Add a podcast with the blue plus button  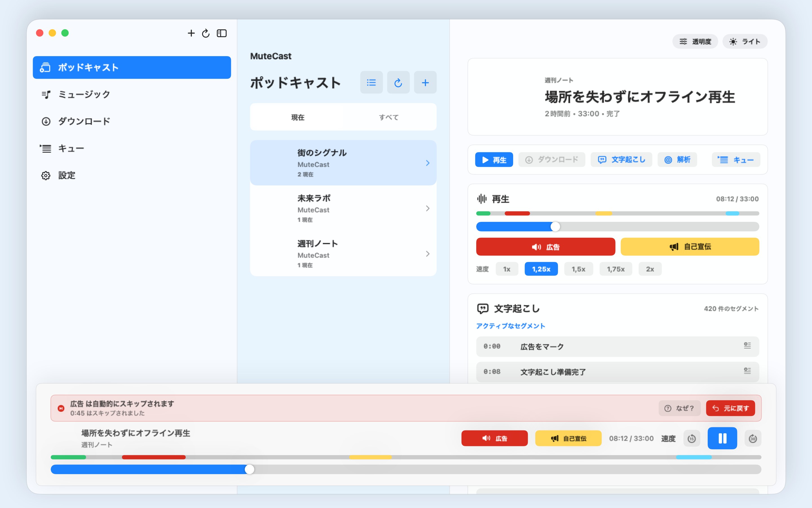[425, 82]
